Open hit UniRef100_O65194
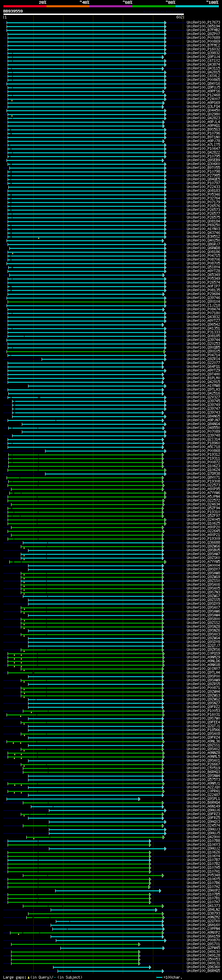Image resolution: width=222 pixels, height=980 pixels. 203,26
